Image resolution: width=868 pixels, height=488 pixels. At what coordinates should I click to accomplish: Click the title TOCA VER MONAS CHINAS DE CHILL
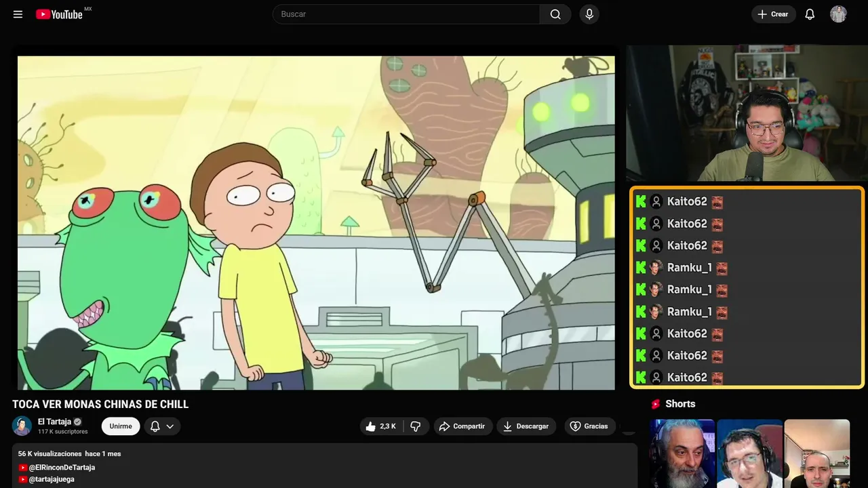pos(100,405)
